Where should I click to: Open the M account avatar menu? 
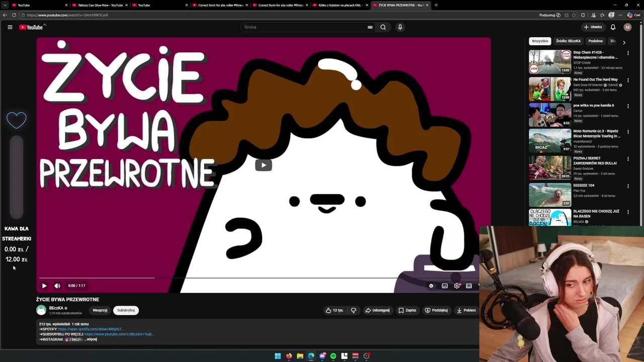coord(627,27)
